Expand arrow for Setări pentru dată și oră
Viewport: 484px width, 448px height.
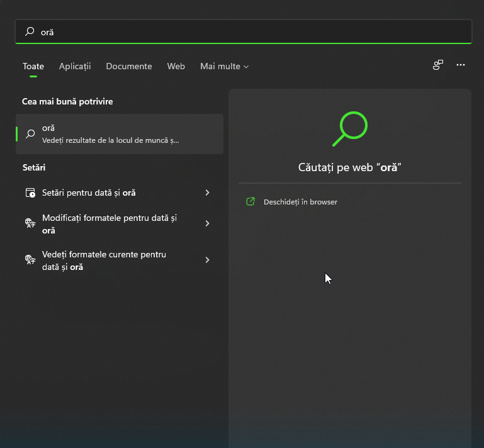(x=208, y=193)
